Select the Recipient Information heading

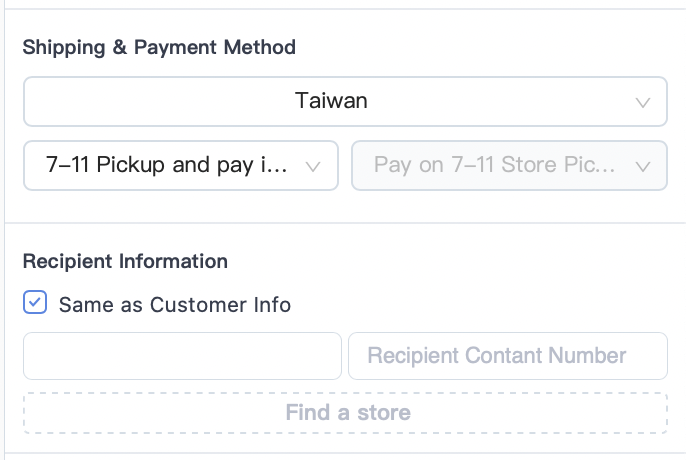pos(125,261)
